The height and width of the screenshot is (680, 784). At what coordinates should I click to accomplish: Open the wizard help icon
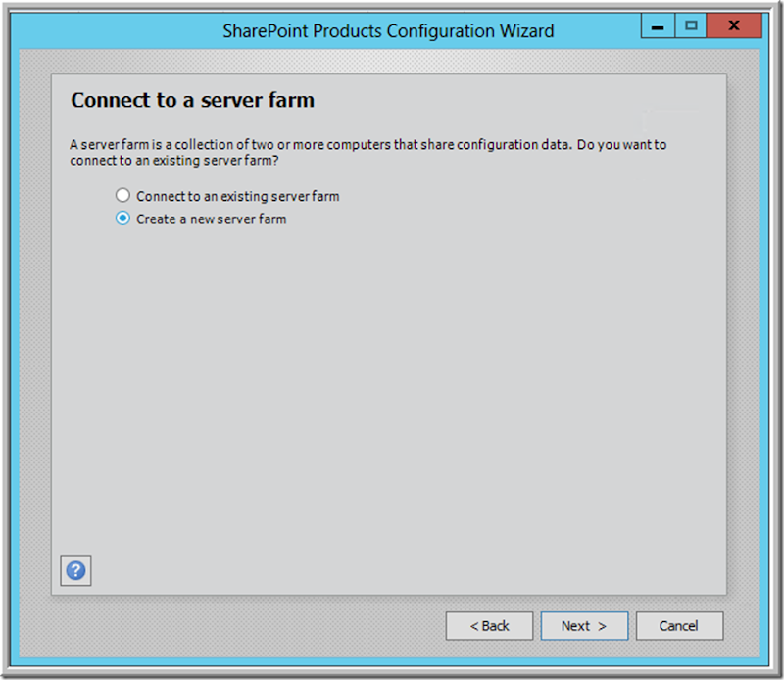[x=75, y=570]
